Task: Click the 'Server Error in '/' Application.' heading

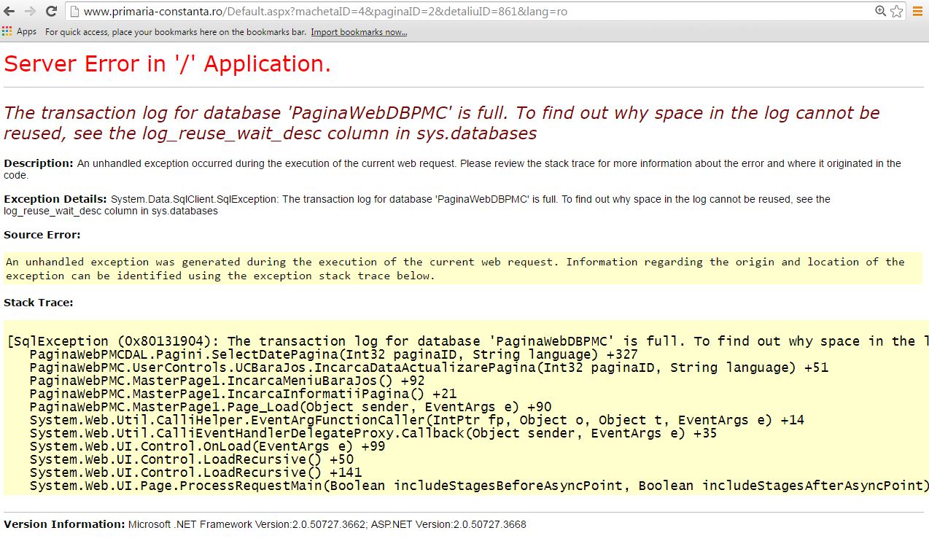Action: click(x=168, y=64)
